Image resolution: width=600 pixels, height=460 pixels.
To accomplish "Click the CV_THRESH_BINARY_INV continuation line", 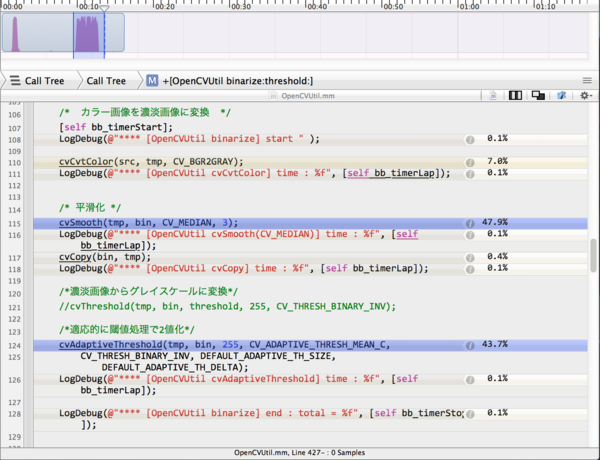I will 208,356.
